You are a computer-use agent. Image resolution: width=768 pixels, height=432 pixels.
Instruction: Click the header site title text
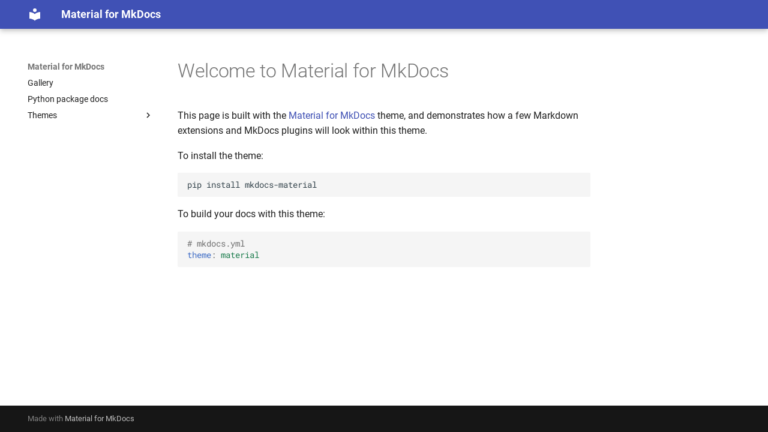(110, 14)
